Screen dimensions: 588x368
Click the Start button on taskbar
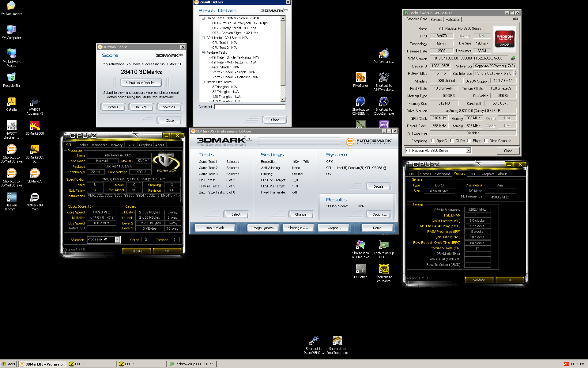[x=9, y=364]
